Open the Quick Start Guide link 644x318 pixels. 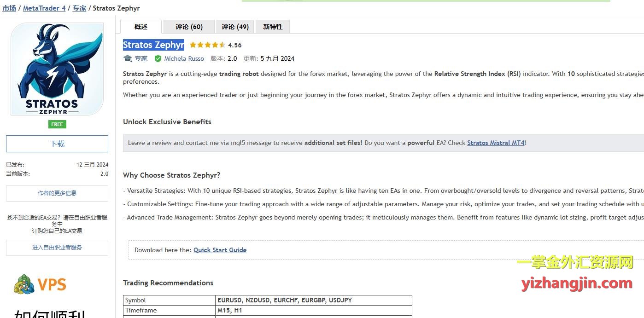click(220, 250)
